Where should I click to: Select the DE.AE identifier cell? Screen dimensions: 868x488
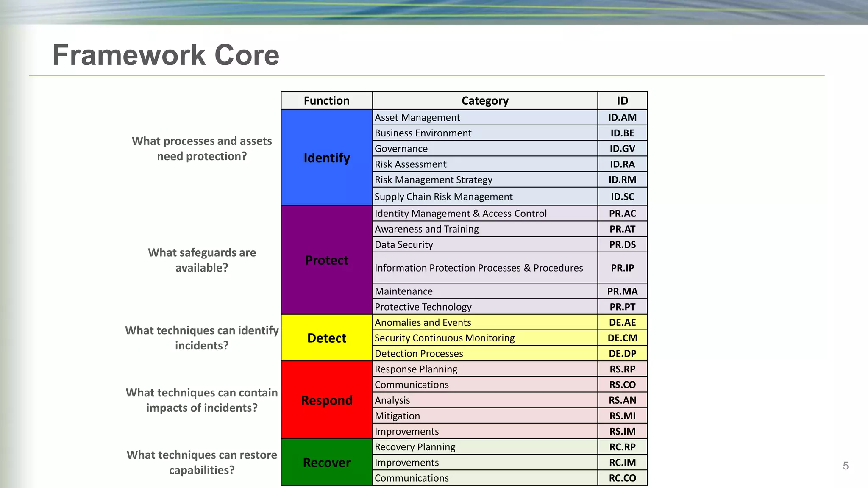(x=623, y=322)
